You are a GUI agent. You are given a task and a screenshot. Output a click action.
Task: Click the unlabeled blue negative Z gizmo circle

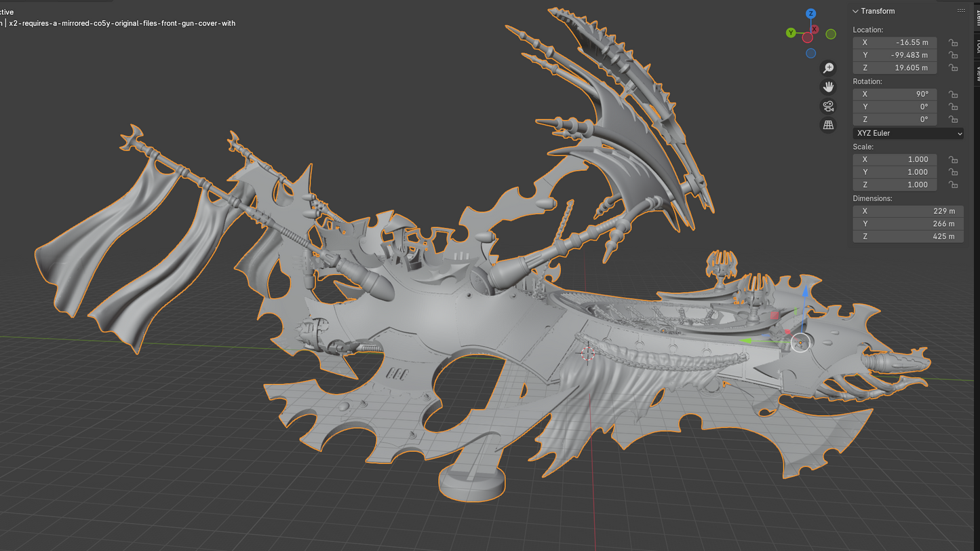click(x=810, y=54)
